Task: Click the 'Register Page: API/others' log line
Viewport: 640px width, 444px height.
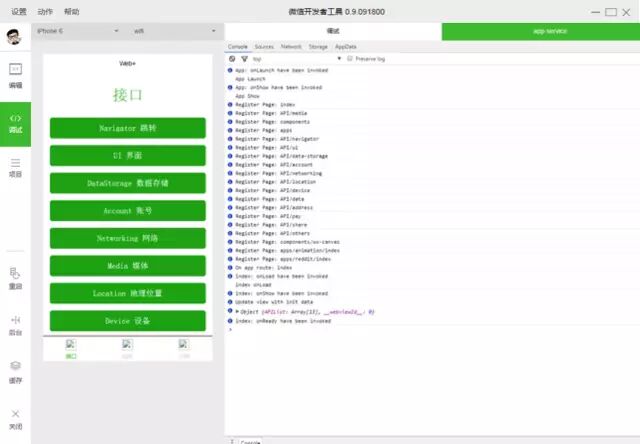Action: (x=272, y=233)
